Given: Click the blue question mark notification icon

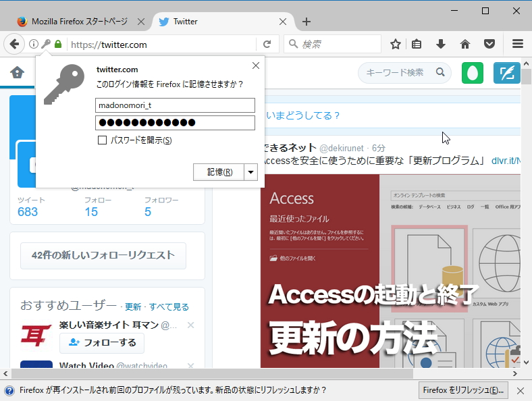Looking at the screenshot, I should tap(9, 391).
